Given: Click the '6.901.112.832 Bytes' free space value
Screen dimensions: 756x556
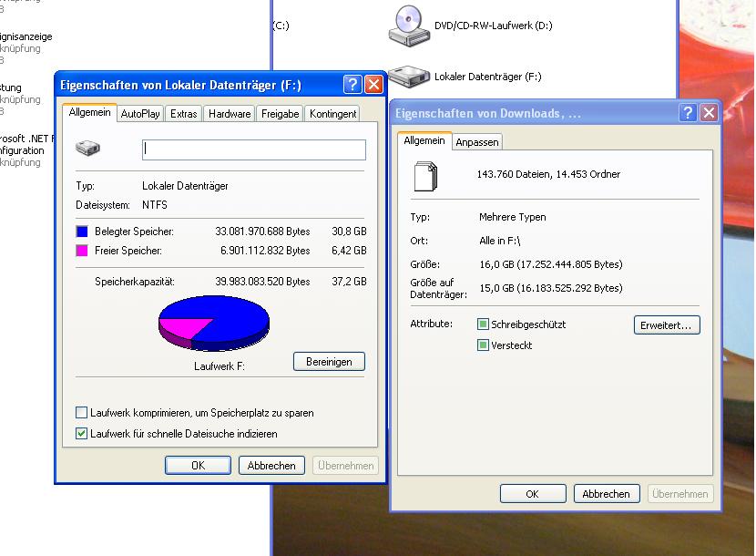Looking at the screenshot, I should click(x=265, y=251).
